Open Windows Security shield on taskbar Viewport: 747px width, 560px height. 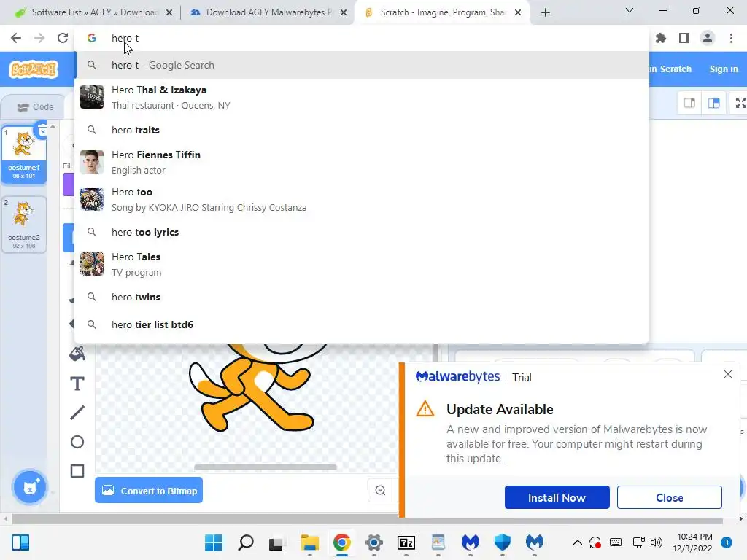(502, 542)
